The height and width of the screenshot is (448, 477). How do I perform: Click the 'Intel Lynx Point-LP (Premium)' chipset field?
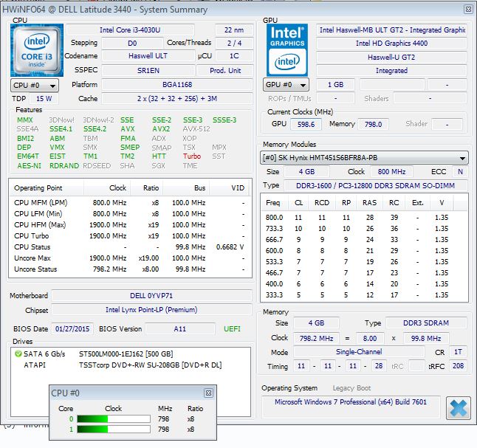click(x=151, y=310)
